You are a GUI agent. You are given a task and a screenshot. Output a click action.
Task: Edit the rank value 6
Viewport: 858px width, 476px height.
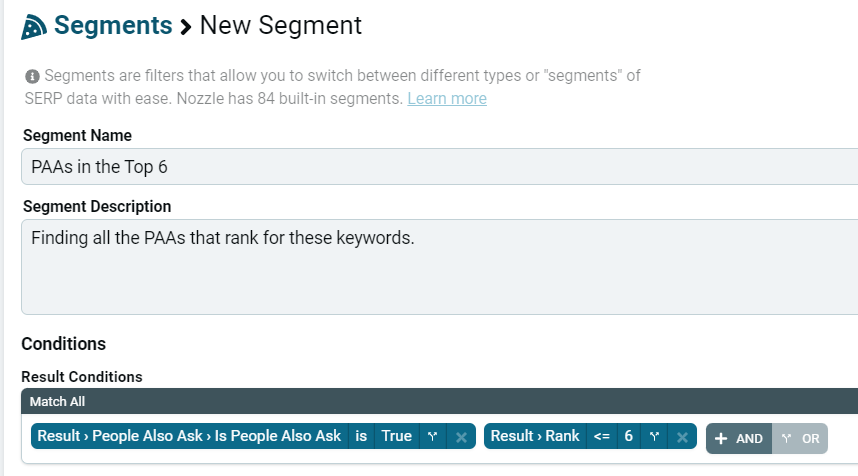tap(629, 437)
